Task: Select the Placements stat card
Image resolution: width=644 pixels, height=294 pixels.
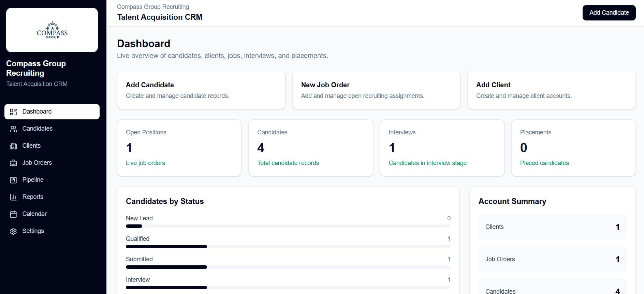Action: tap(573, 148)
